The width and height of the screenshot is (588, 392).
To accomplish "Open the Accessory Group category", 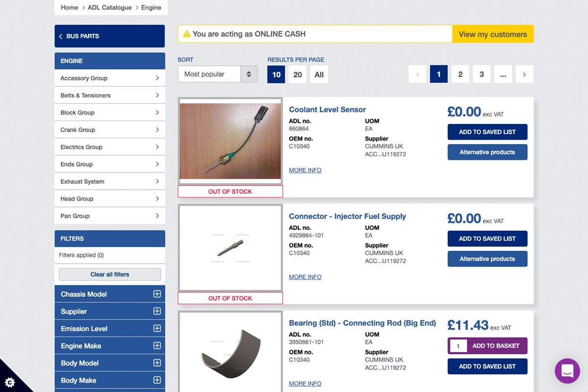I will tap(110, 78).
